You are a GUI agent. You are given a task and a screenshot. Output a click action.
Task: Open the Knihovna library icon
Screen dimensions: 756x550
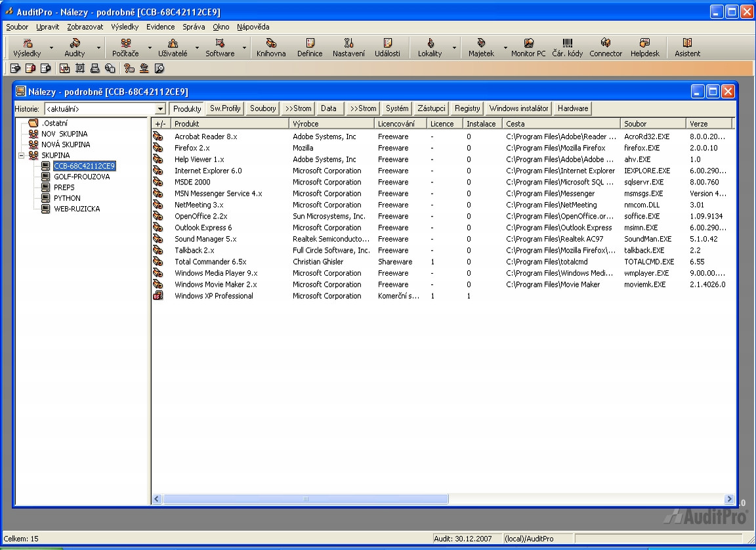271,48
